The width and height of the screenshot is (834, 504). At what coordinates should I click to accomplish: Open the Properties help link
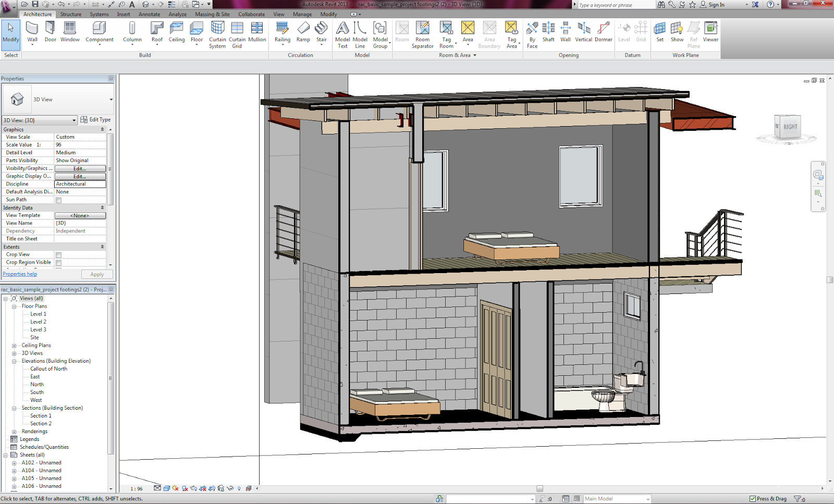20,274
